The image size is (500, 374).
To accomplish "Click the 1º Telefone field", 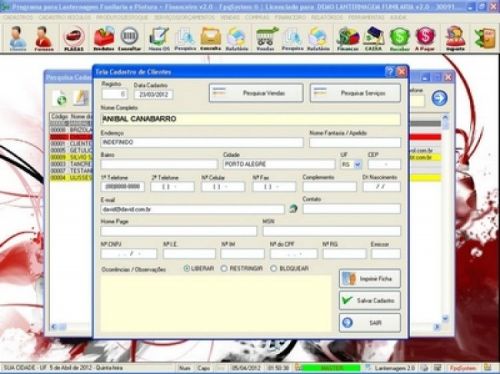I will coord(123,187).
